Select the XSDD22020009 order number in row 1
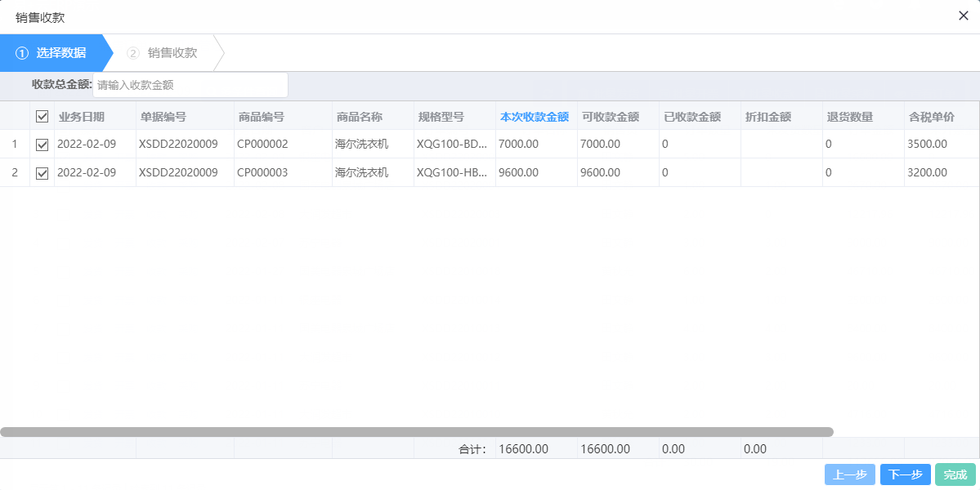This screenshot has height=490, width=980. [x=181, y=144]
